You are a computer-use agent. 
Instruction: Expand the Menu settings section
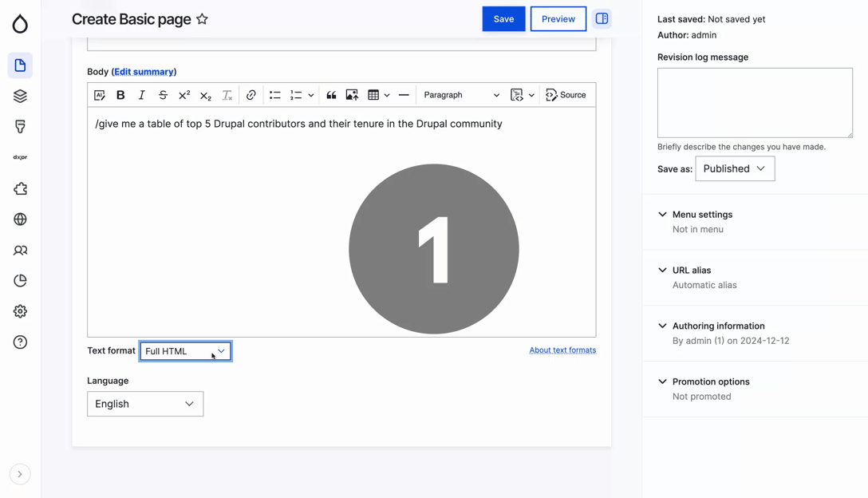(702, 215)
